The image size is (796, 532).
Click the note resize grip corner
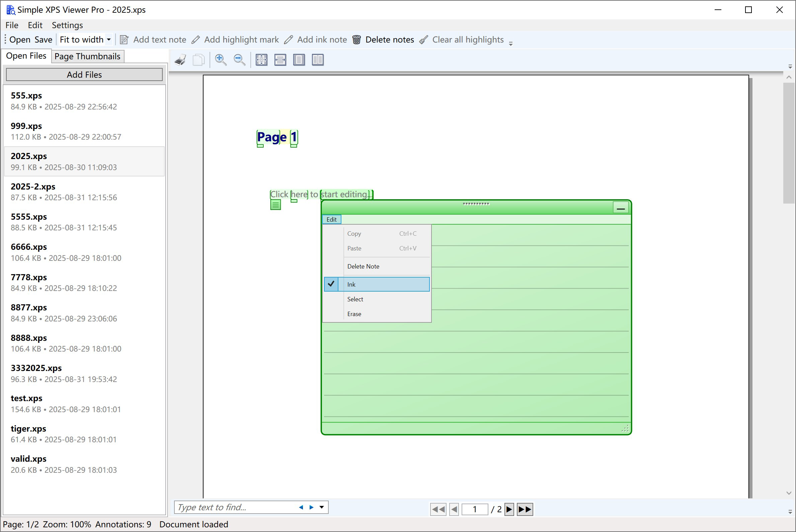625,428
